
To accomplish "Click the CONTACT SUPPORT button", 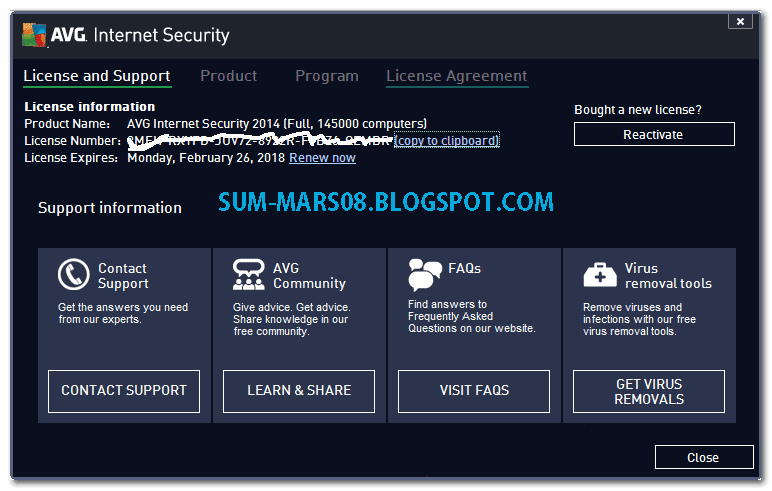I will point(124,391).
